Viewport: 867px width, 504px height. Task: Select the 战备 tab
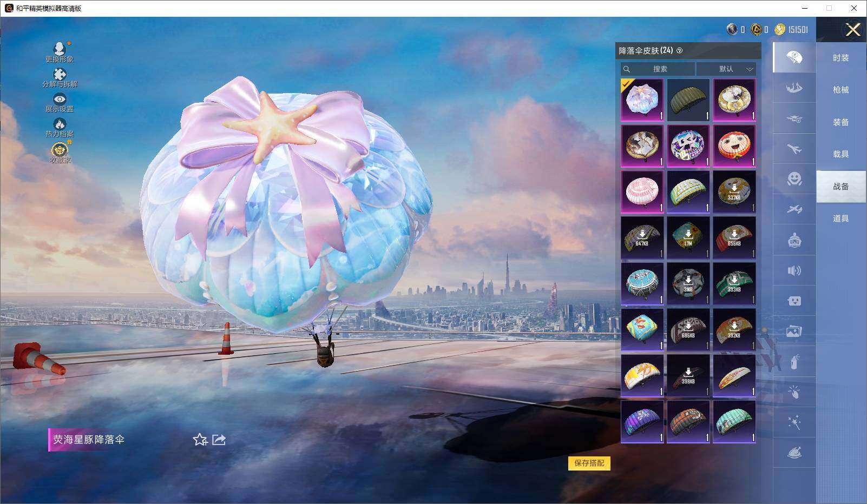[841, 187]
